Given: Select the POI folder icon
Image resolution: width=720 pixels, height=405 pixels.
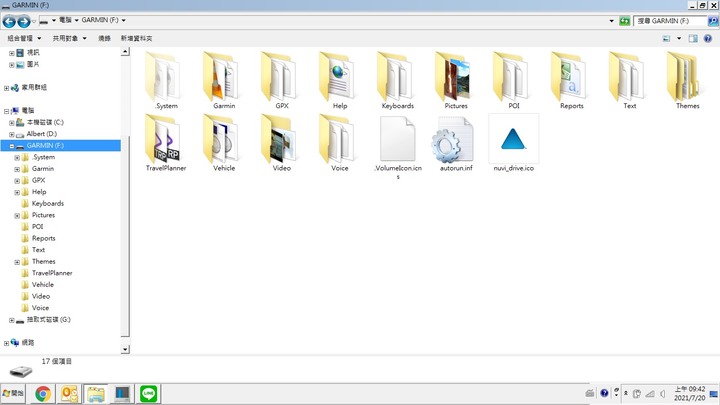Looking at the screenshot, I should (x=513, y=77).
